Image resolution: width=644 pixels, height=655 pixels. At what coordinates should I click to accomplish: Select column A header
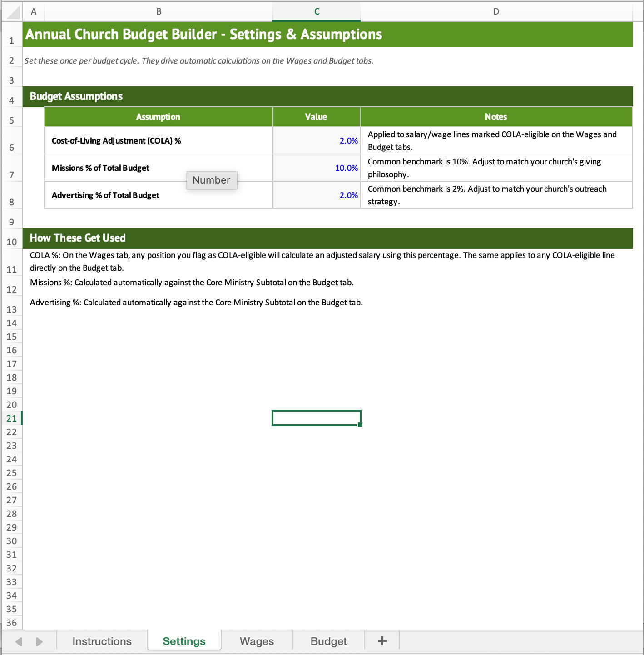click(33, 11)
